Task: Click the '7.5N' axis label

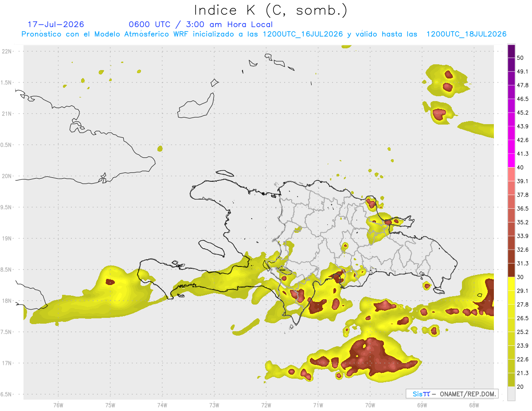Action: (x=7, y=332)
